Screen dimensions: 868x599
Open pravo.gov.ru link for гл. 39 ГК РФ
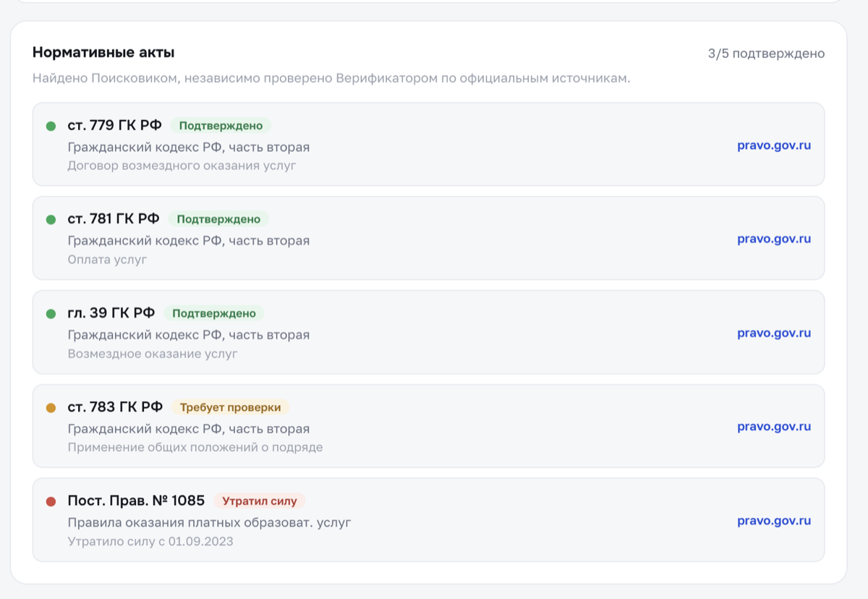(x=774, y=334)
